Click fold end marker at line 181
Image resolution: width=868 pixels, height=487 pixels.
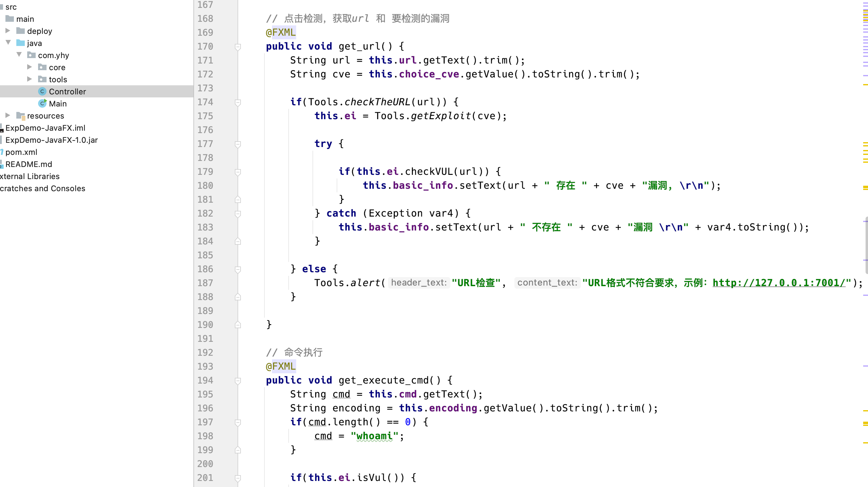click(x=238, y=200)
